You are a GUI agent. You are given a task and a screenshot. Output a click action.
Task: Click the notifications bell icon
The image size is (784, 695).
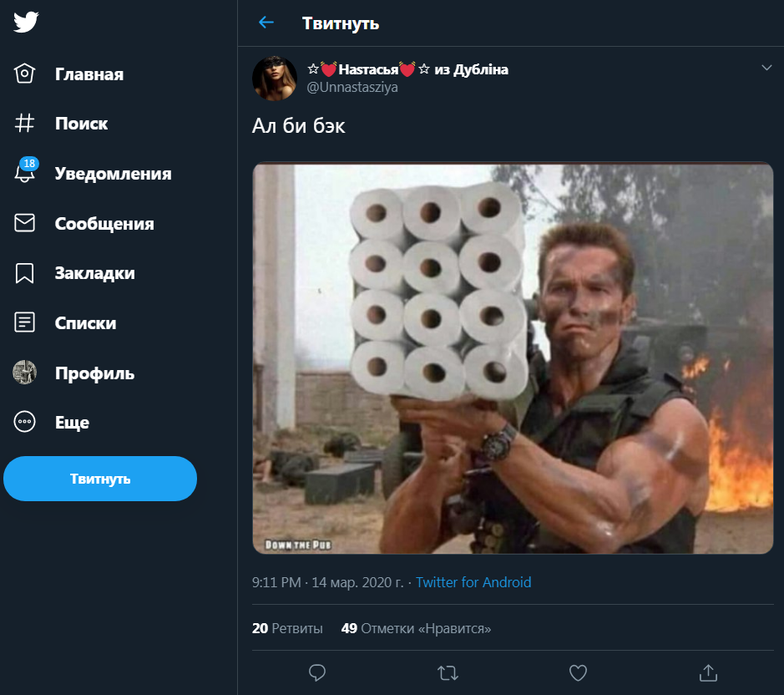[25, 173]
